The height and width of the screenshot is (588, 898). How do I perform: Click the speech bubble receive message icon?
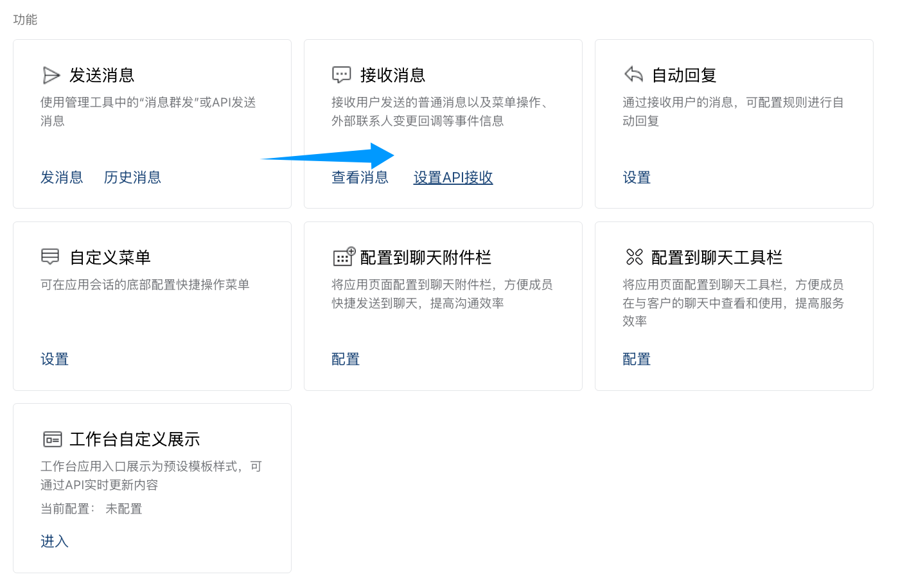(x=342, y=75)
